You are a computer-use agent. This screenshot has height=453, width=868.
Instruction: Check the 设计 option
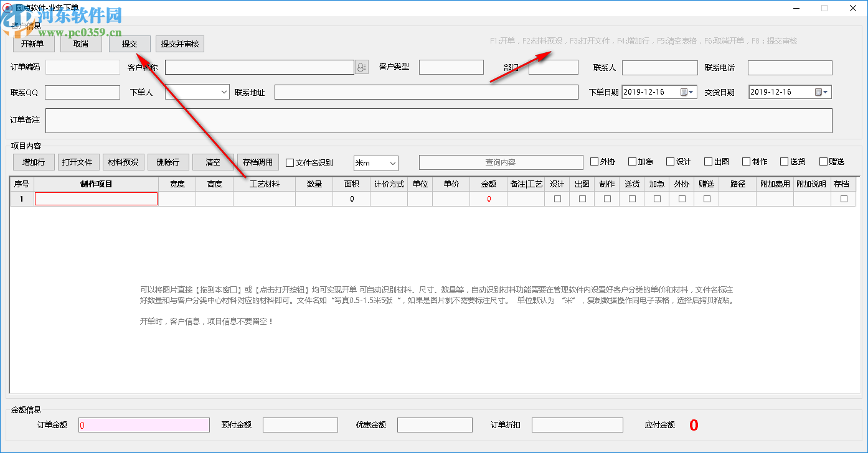pos(671,161)
